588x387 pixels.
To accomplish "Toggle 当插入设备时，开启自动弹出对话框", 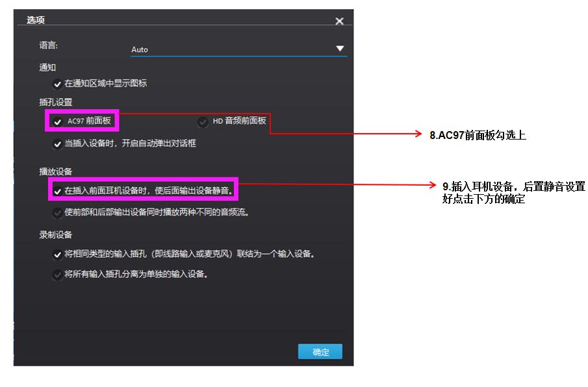I will click(x=57, y=144).
